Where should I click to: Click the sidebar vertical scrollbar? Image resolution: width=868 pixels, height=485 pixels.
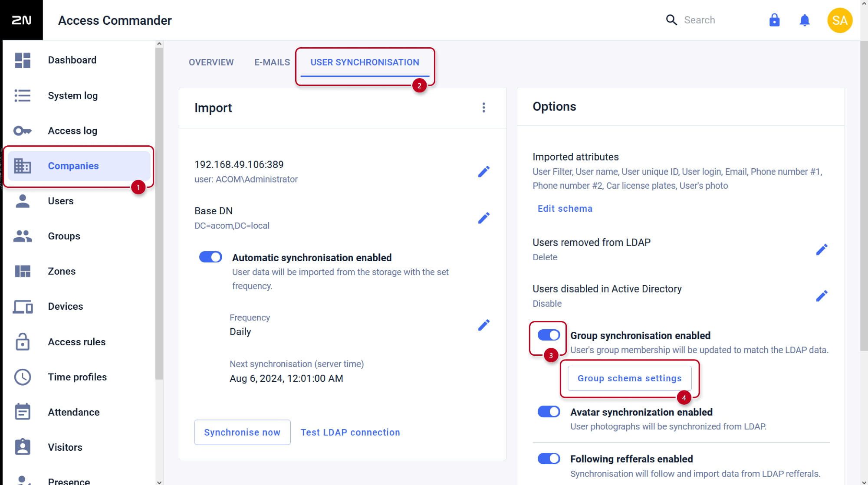point(159,213)
